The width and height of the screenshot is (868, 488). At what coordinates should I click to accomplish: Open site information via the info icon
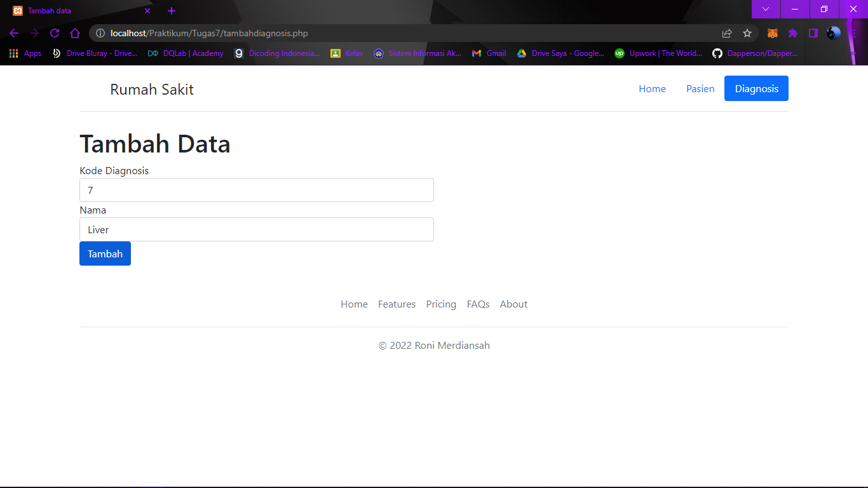tap(100, 33)
